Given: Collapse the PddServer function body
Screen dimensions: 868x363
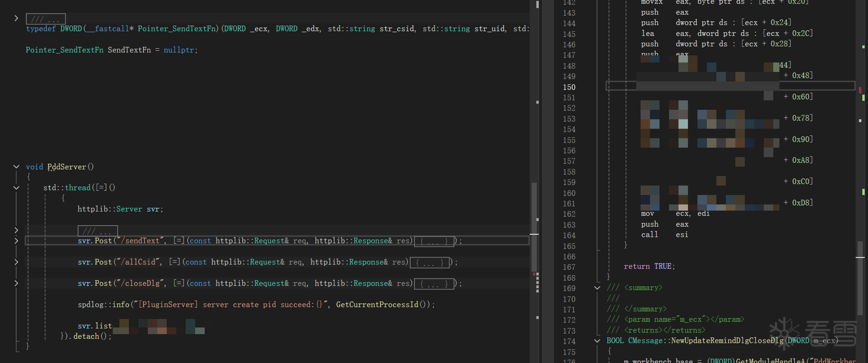Looking at the screenshot, I should pos(16,167).
